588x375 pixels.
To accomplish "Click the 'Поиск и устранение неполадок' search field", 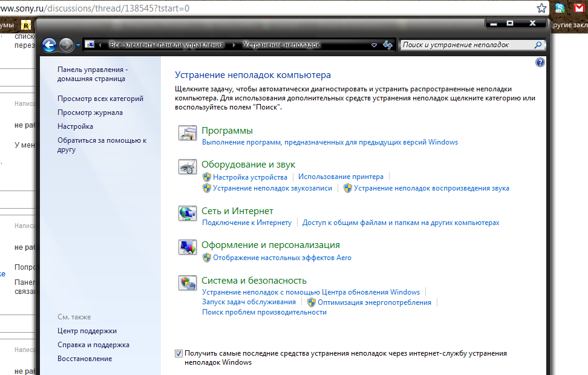I will pyautogui.click(x=466, y=45).
